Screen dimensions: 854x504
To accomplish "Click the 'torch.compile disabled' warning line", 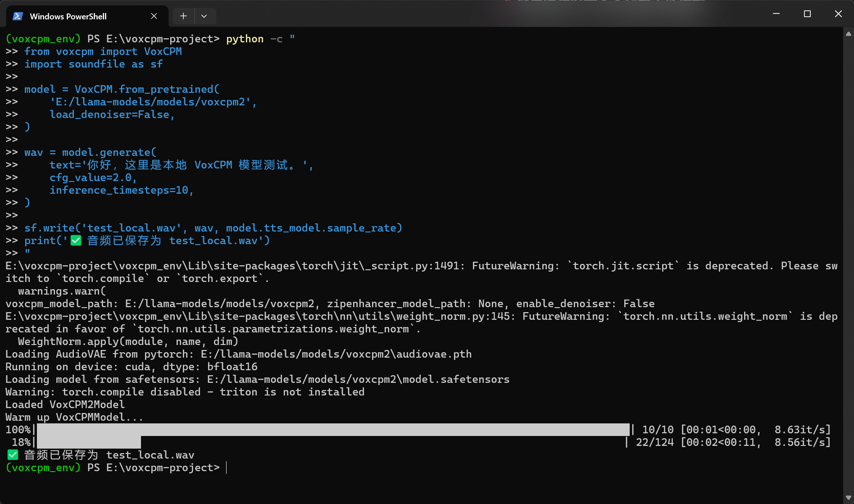I will (185, 392).
